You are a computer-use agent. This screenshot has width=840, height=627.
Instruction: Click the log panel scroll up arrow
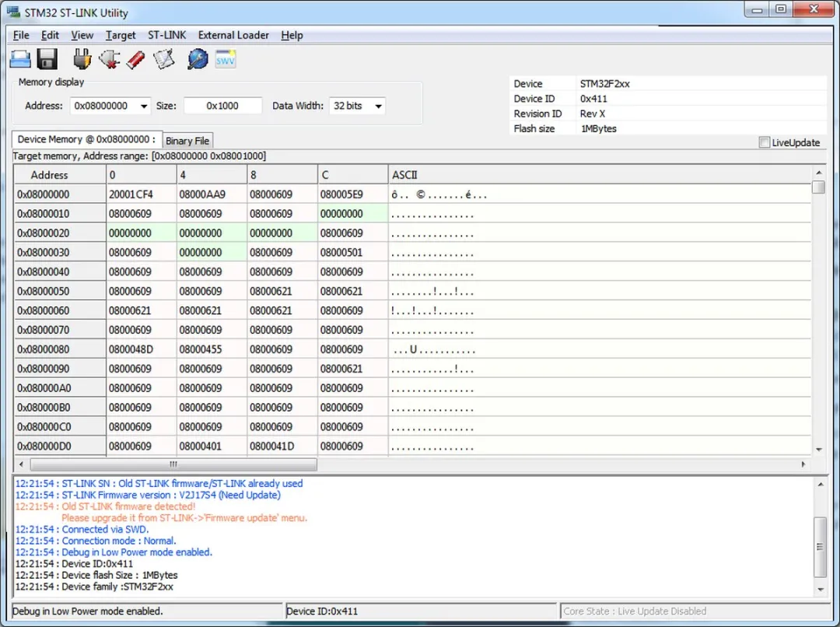click(x=820, y=485)
